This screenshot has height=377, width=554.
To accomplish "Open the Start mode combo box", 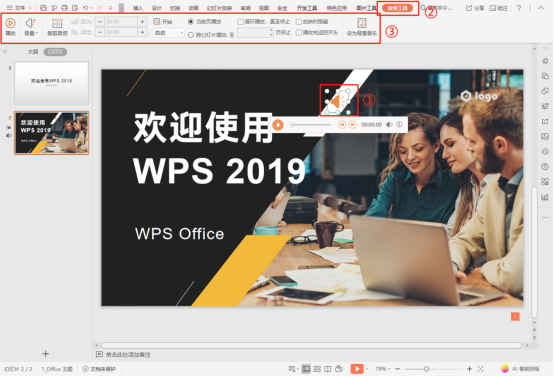I will tap(169, 33).
